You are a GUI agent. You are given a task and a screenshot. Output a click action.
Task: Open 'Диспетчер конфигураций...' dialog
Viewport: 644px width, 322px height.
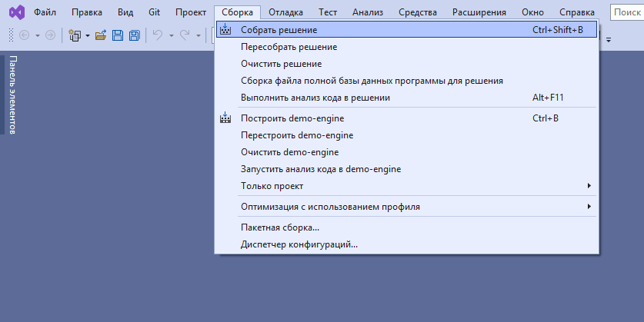(x=299, y=244)
